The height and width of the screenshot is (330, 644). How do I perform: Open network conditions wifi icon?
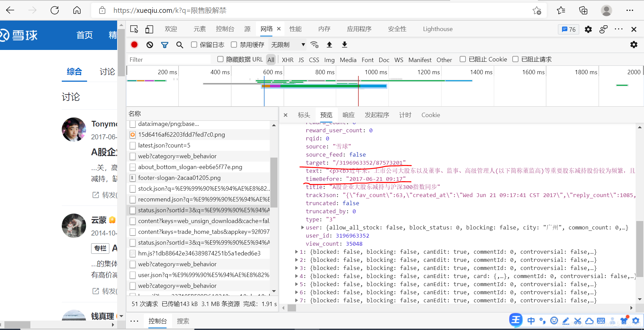pos(314,45)
